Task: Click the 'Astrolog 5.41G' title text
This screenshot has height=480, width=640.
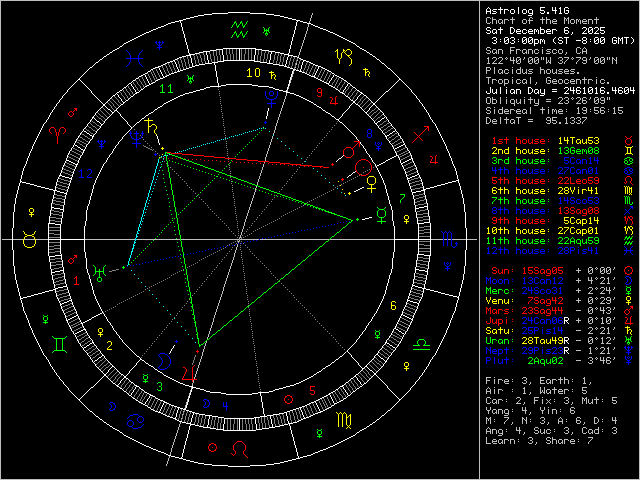Action: 527,11
